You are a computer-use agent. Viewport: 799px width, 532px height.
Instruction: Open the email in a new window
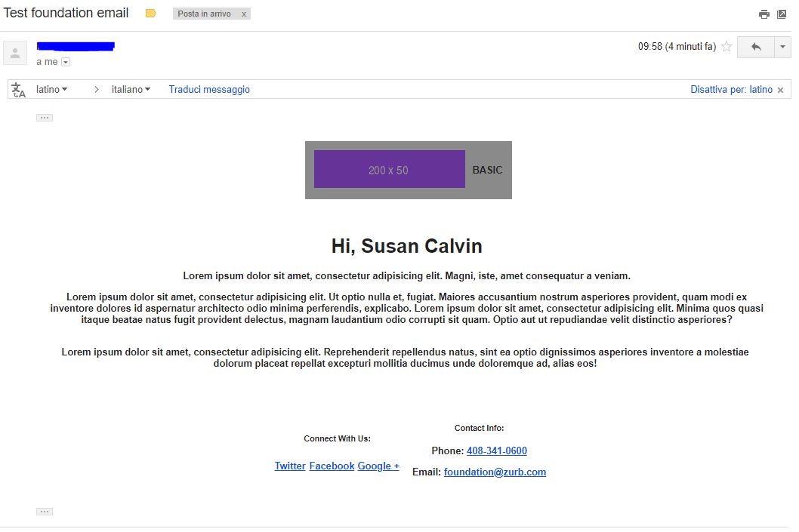782,14
